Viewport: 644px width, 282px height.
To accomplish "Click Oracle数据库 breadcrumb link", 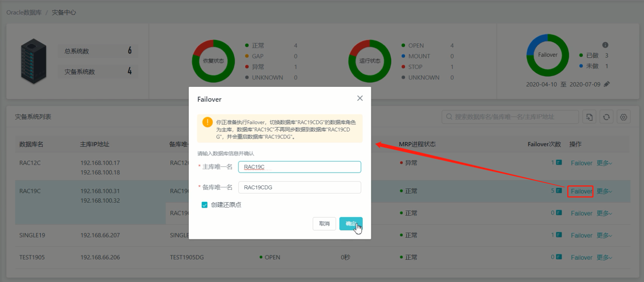I will click(x=24, y=13).
